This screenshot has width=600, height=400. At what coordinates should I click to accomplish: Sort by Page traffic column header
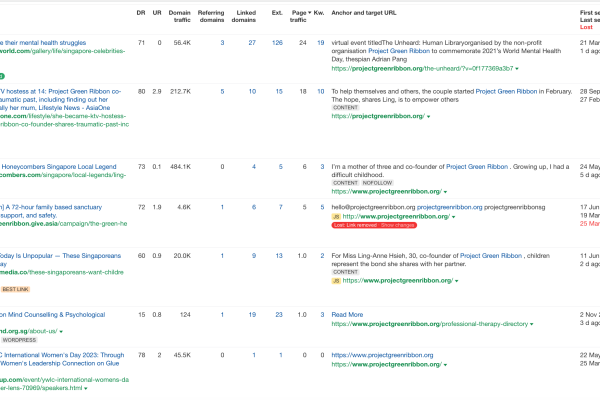[300, 16]
